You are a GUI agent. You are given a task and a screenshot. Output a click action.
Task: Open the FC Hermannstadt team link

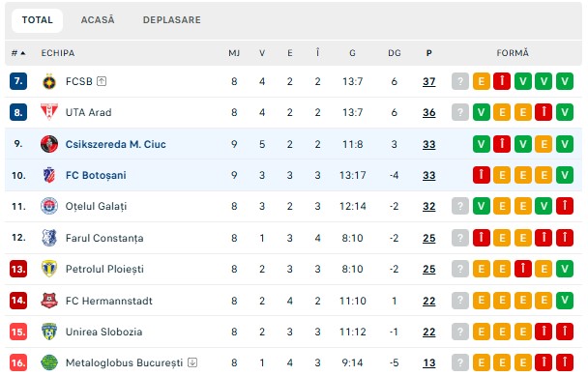pos(108,301)
